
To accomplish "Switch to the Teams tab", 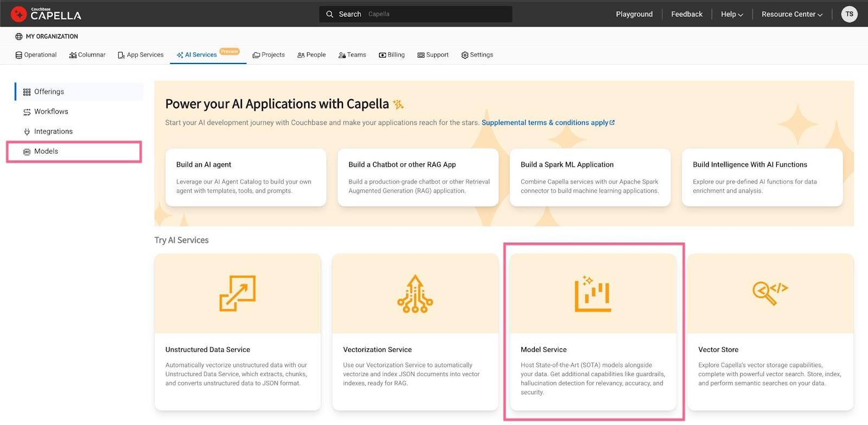I will [352, 55].
